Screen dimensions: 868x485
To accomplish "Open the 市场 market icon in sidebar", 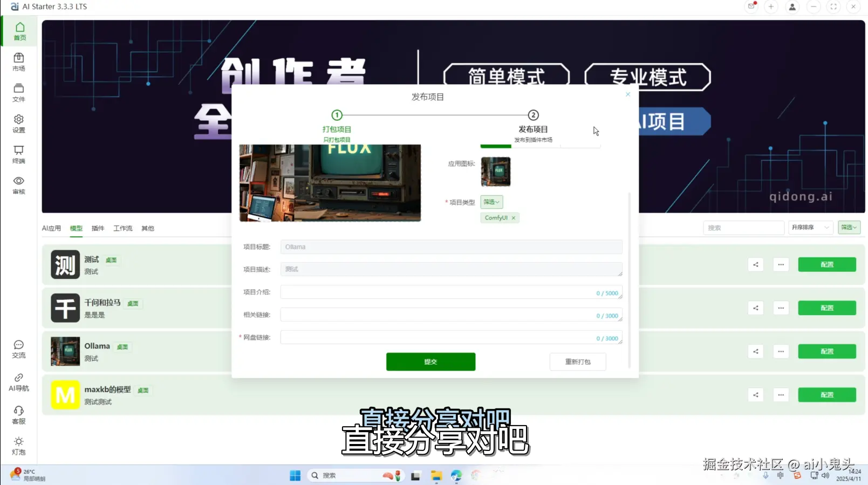I will (19, 62).
